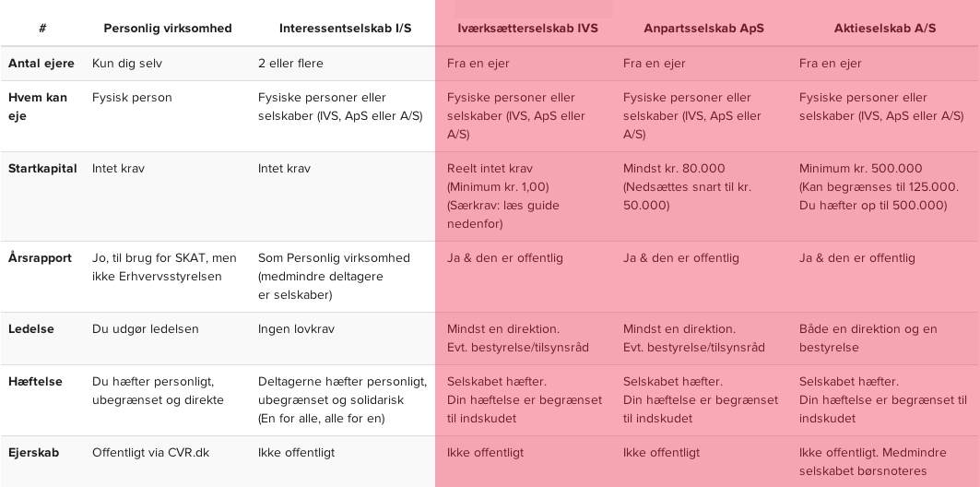Viewport: 980px width, 487px height.
Task: Select the 'Ingen lovkrav' cell
Action: 296,329
